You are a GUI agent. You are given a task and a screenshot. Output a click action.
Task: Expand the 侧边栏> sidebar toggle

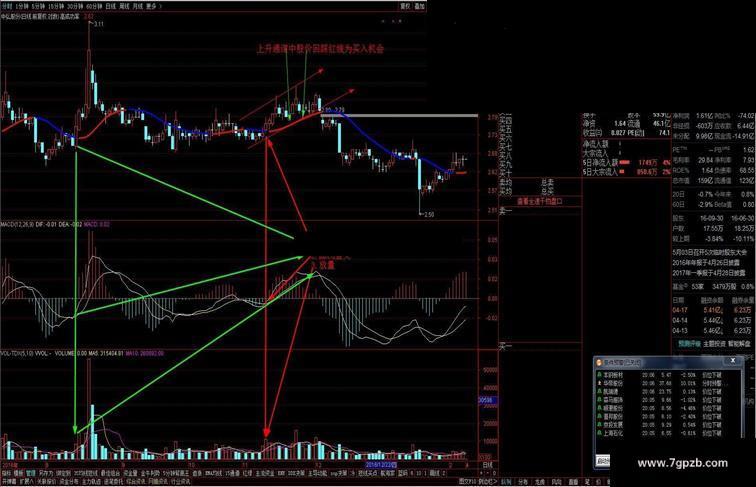click(x=488, y=481)
